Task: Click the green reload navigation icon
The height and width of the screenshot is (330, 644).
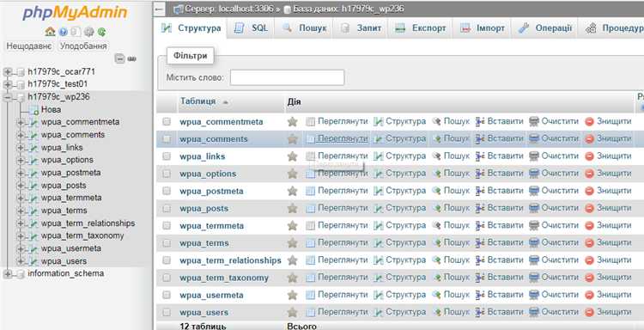Action: (x=101, y=32)
